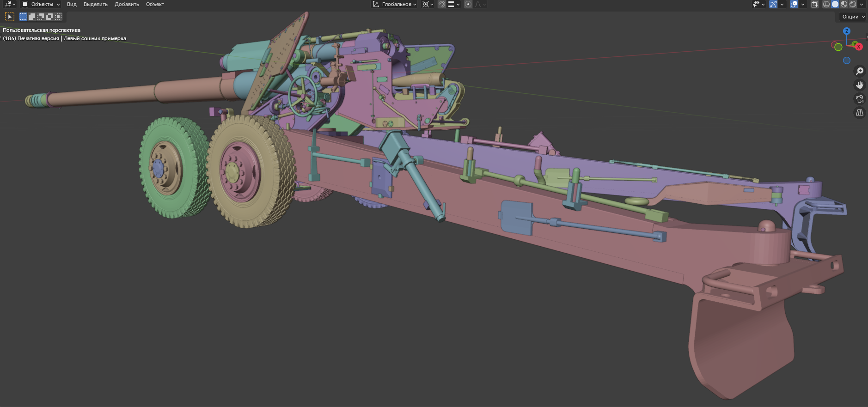Screen dimensions: 868x407
Task: Toggle viewport gizmos display
Action: pos(773,4)
